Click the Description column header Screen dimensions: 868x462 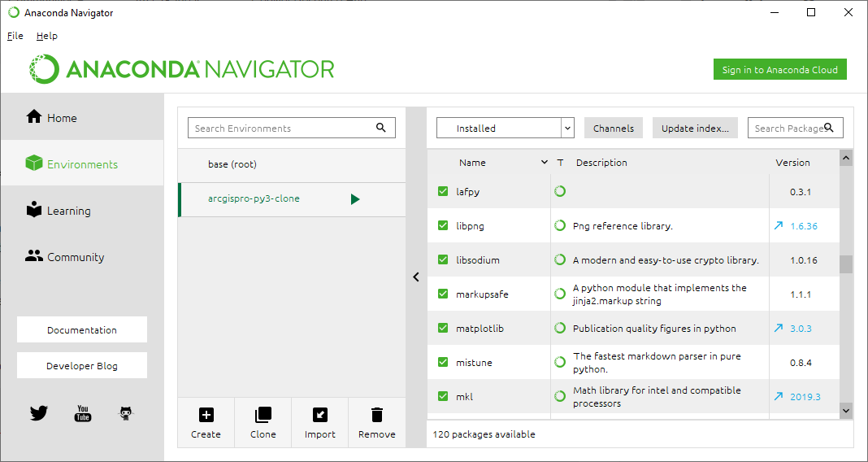601,163
